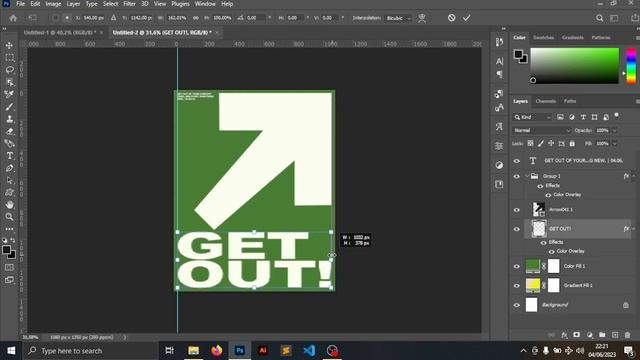This screenshot has width=640, height=360.
Task: Filter layers by type layers icon
Action: click(x=583, y=117)
